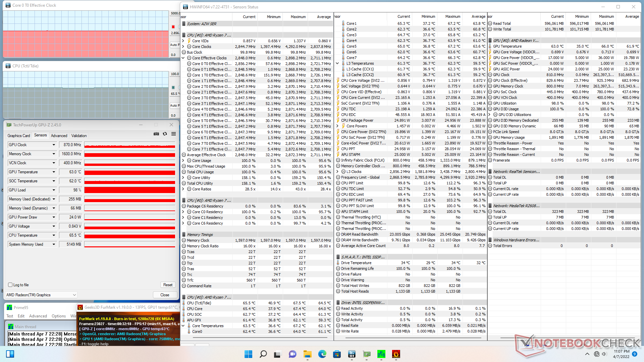This screenshot has width=644, height=362.
Task: Click Auto Fit button in Core 0 graph
Action: point(174,45)
